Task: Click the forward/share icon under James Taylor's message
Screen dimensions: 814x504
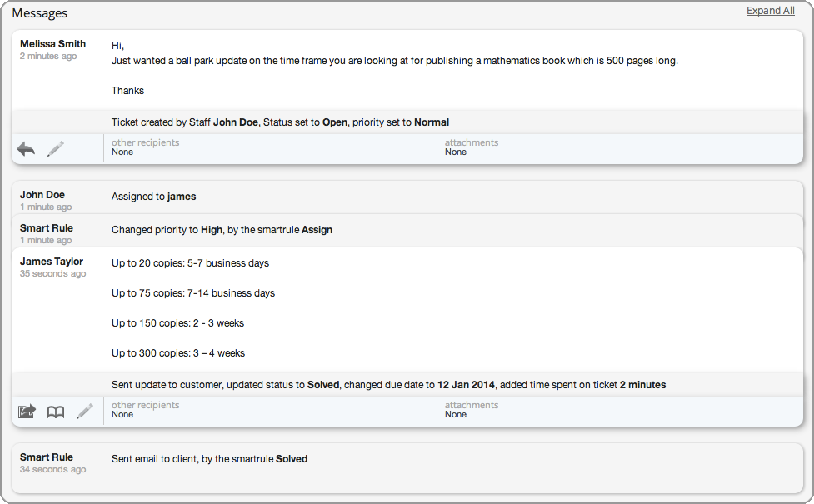Action: click(x=27, y=412)
